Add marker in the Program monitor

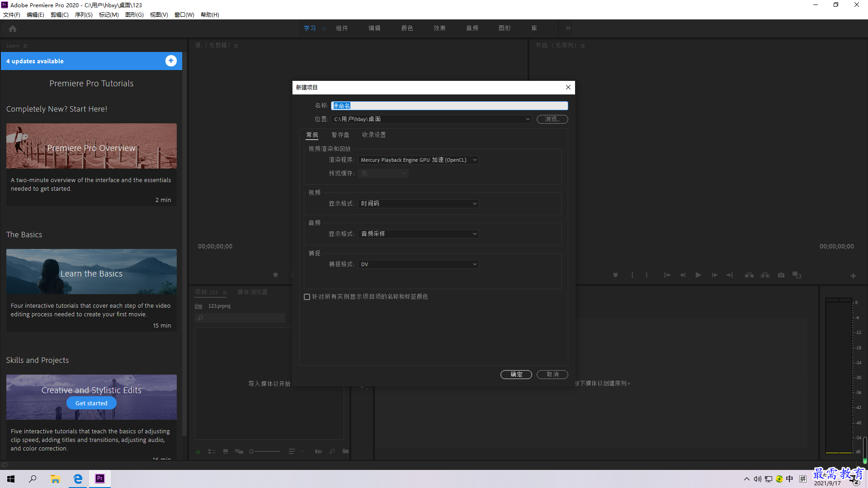pos(615,275)
